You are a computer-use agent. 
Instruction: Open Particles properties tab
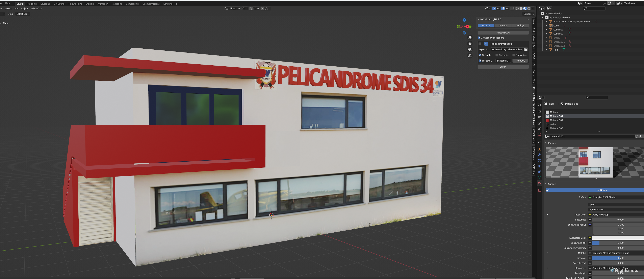pos(540,160)
